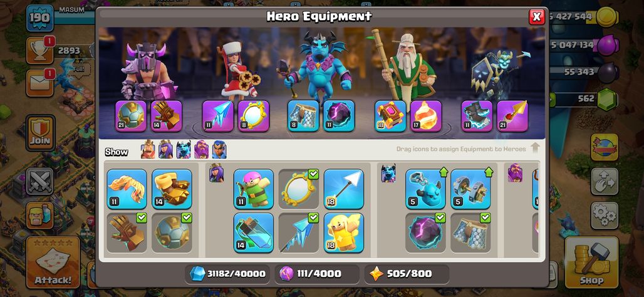
Task: Select the level 11 Archer Puppet equipment
Action: tap(254, 189)
